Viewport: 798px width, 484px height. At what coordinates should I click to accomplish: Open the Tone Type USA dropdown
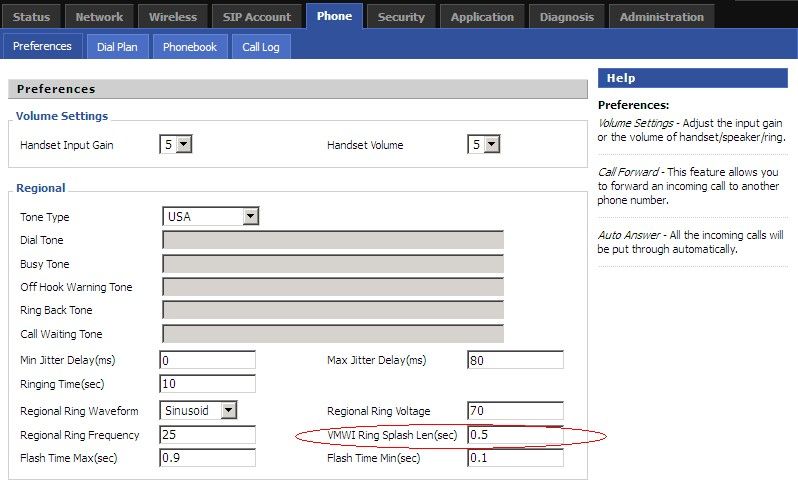[x=211, y=216]
